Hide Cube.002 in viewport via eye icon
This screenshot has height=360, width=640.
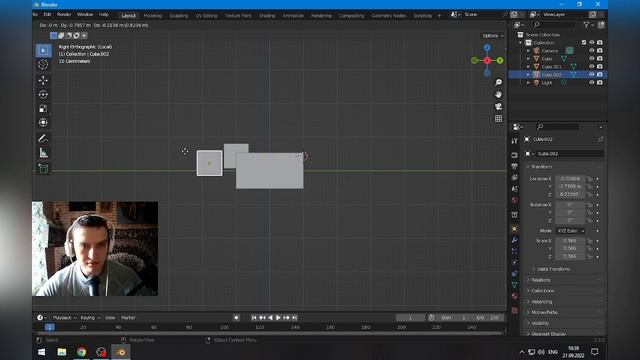(591, 74)
